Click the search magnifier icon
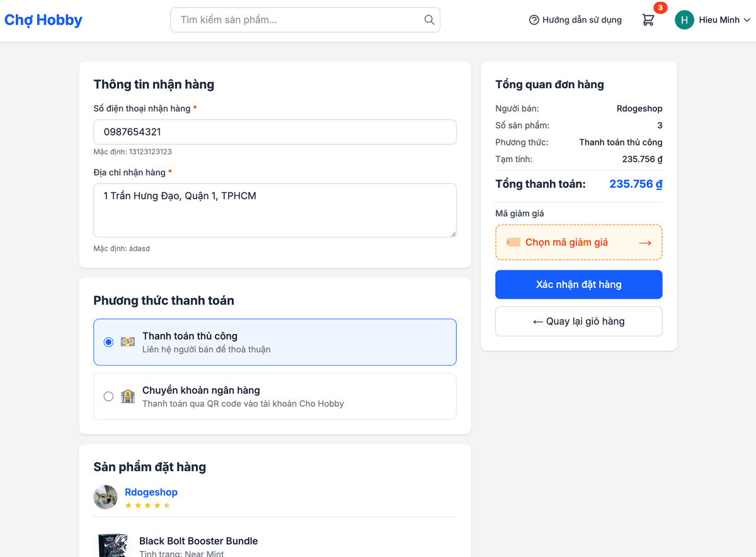This screenshot has height=557, width=756. coord(429,20)
